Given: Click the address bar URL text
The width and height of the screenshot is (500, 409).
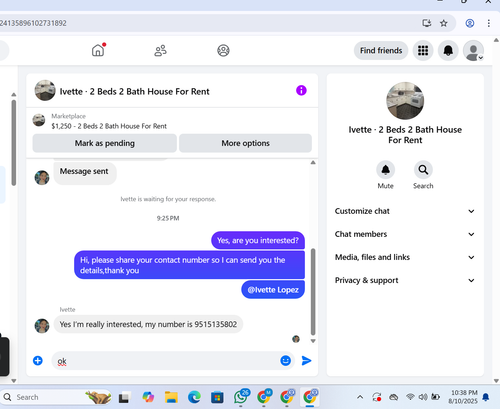Looking at the screenshot, I should [33, 23].
